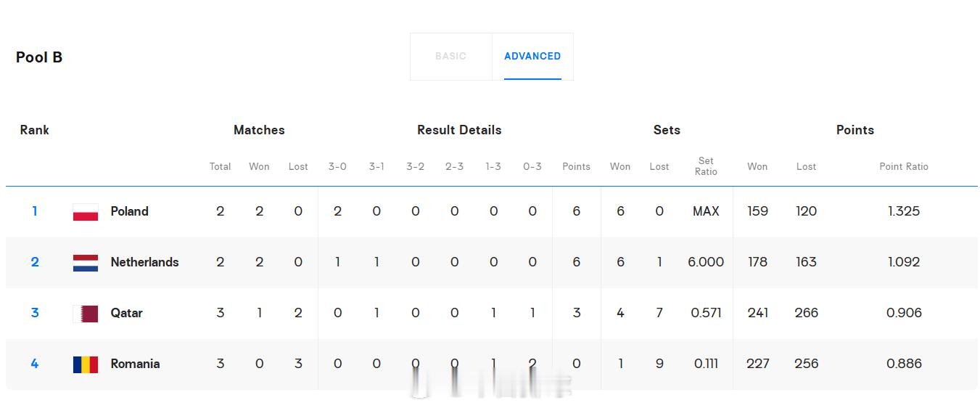Click Netherlands' 6.000 set ratio value

[706, 262]
